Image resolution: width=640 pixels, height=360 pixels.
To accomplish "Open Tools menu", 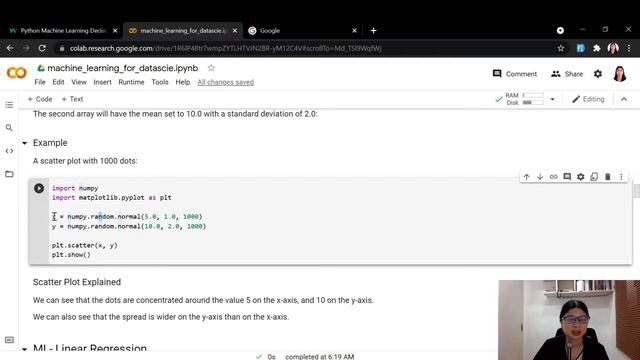I will point(160,82).
